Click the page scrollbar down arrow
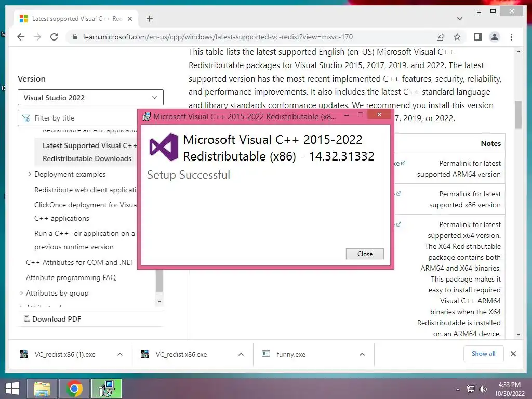 (x=518, y=334)
